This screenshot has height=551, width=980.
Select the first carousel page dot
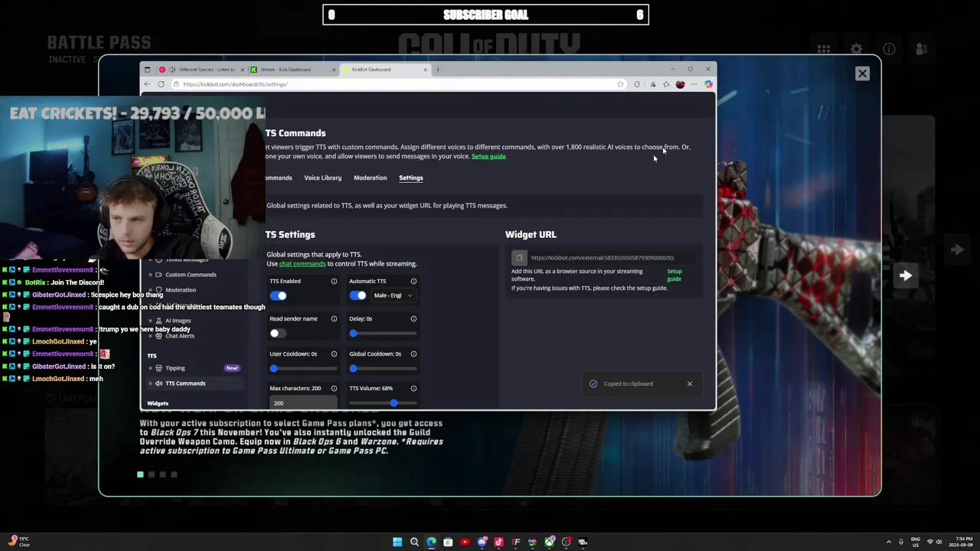140,474
